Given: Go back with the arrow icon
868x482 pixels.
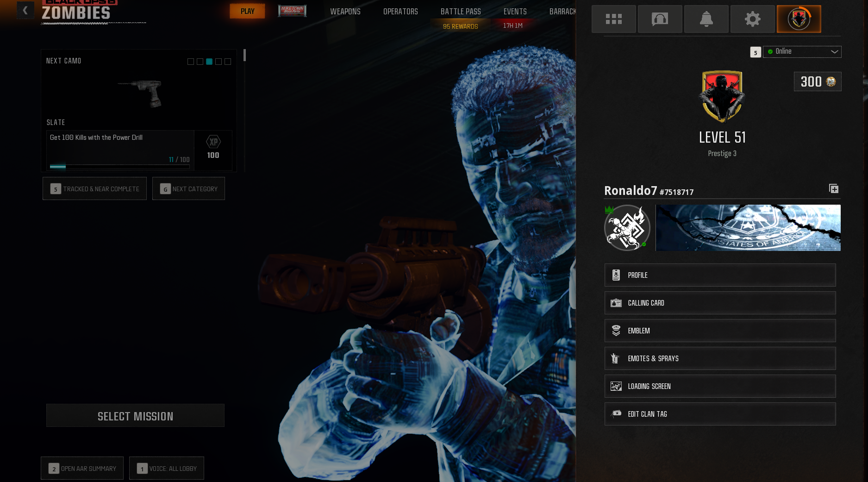Looking at the screenshot, I should tap(25, 10).
